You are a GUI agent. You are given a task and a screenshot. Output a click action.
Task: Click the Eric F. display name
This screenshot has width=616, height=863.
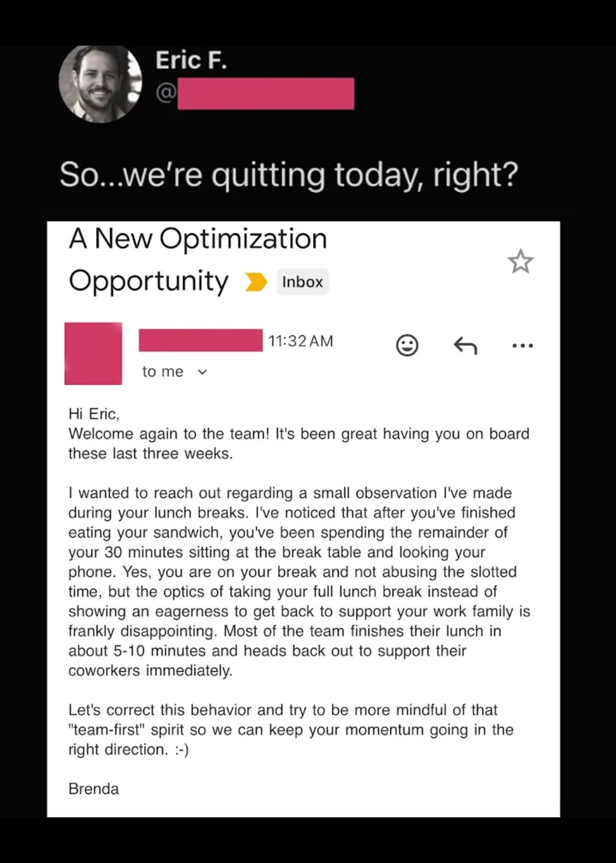pyautogui.click(x=191, y=61)
